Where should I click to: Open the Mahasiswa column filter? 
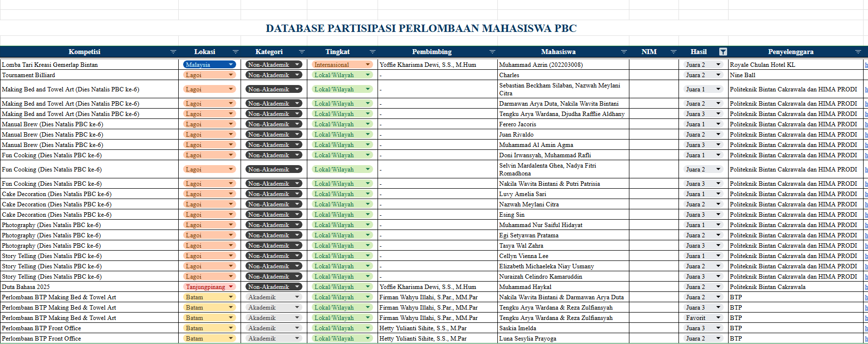624,52
